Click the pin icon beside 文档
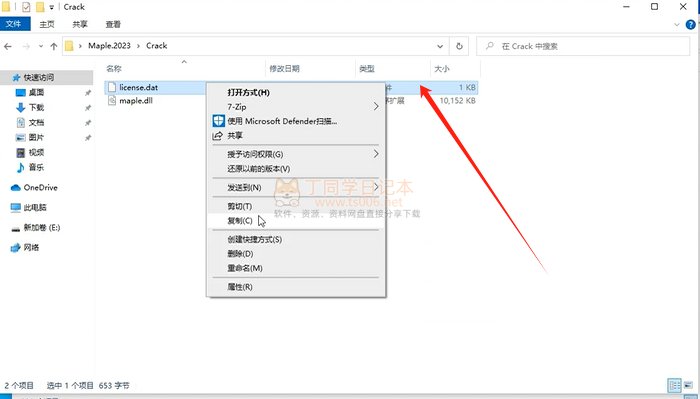The image size is (700, 399). click(x=88, y=123)
